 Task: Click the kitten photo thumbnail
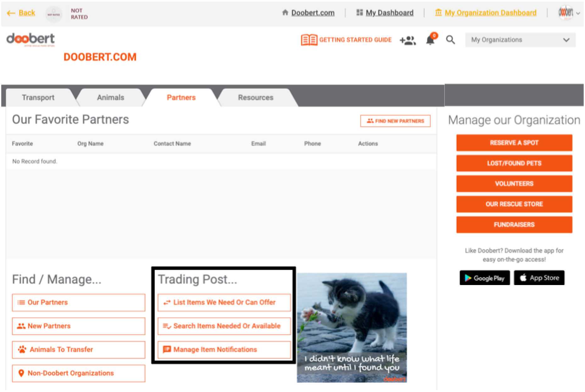click(352, 328)
